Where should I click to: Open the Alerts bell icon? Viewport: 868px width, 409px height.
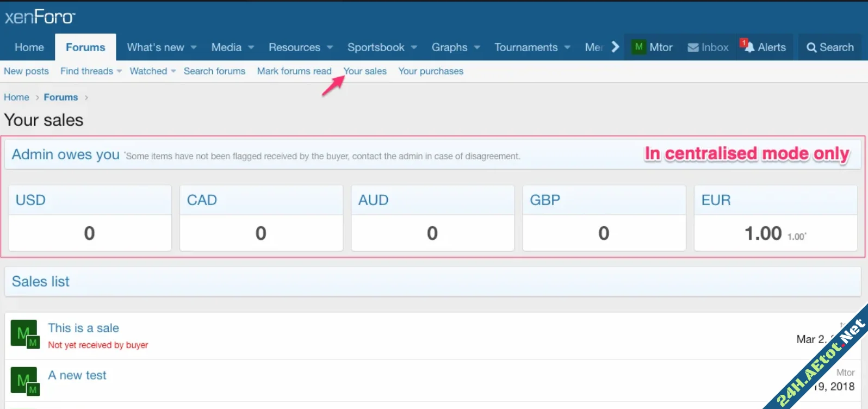click(x=749, y=47)
